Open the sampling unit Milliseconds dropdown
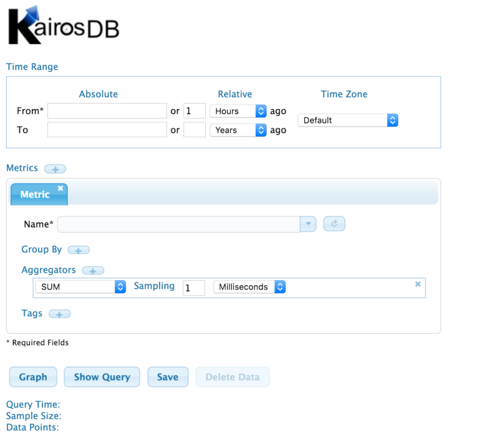Screen dimensions: 499x448 [x=249, y=287]
